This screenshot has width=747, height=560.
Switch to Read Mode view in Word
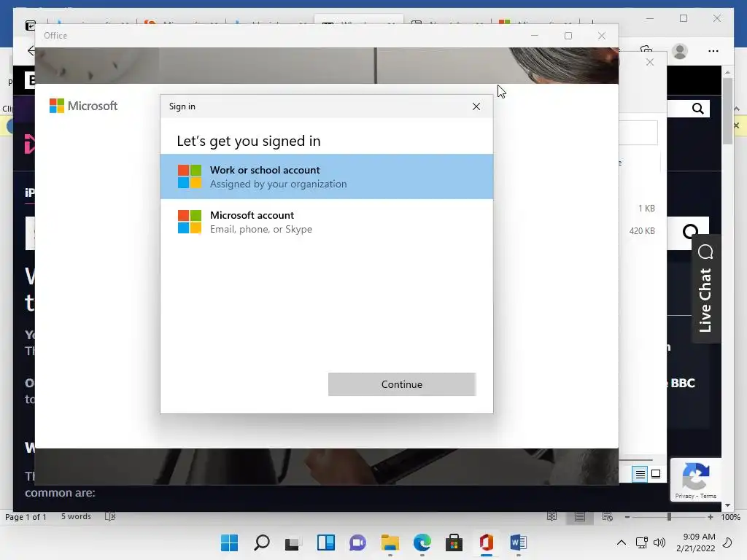551,517
